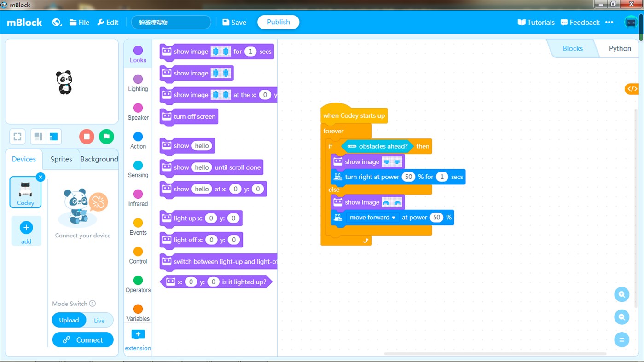
Task: Zoom in the workspace
Action: [x=621, y=294]
